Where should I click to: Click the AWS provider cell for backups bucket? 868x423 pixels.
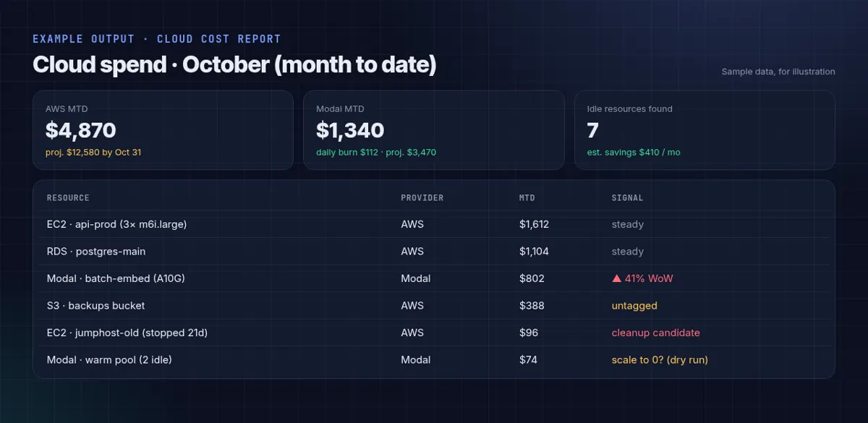(x=412, y=306)
